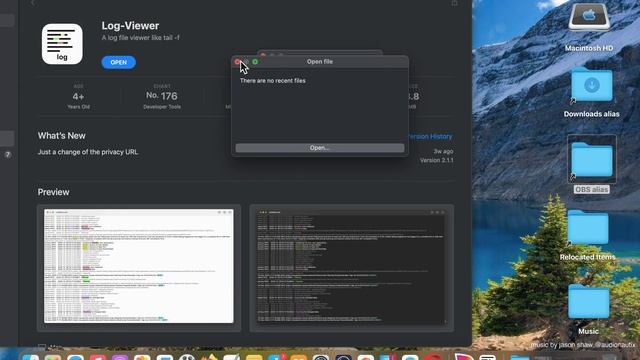This screenshot has width=640, height=360.
Task: Click the 'There are no recent files' text
Action: 273,81
